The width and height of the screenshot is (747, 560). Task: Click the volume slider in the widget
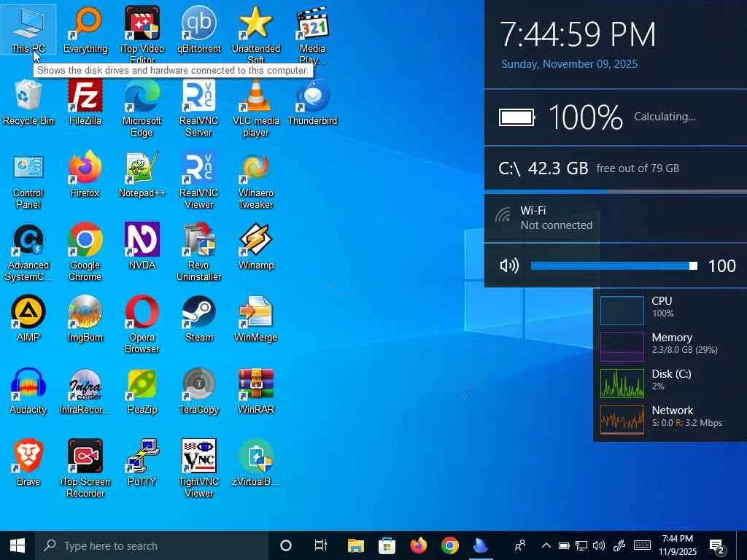614,265
